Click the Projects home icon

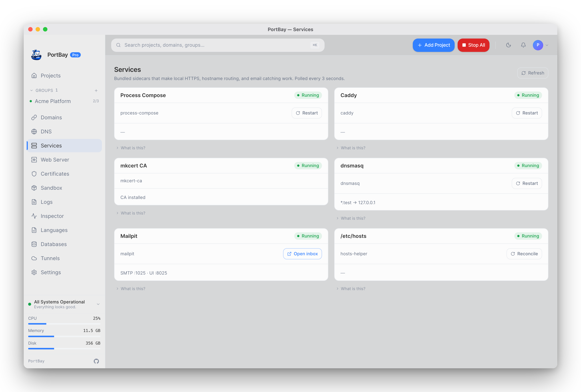point(34,76)
